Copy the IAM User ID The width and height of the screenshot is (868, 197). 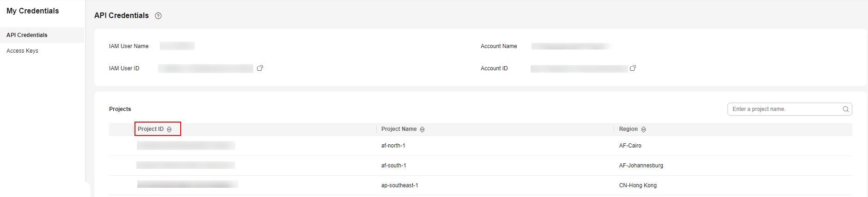tap(260, 68)
